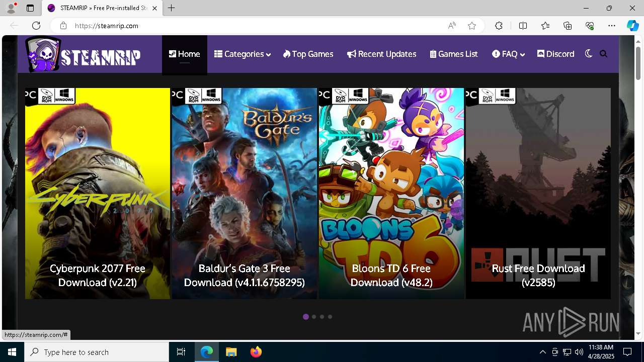The image size is (644, 362).
Task: Click the browser Refresh button
Action: [36, 26]
